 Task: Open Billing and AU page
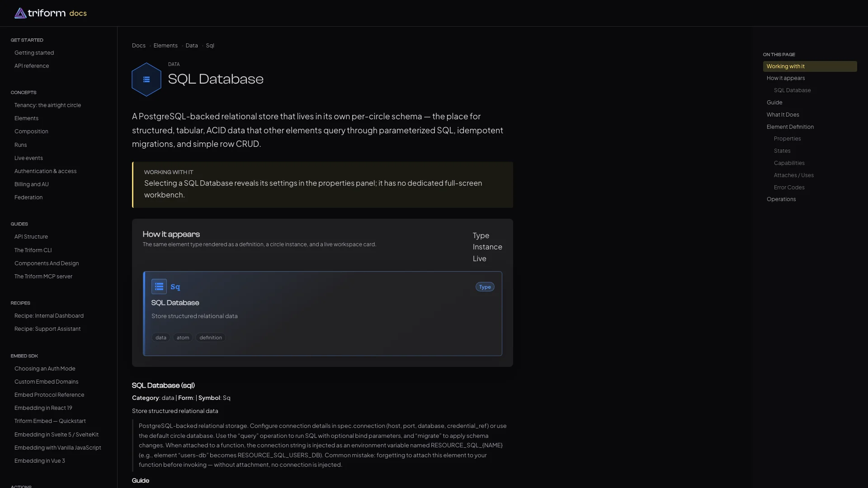click(32, 184)
